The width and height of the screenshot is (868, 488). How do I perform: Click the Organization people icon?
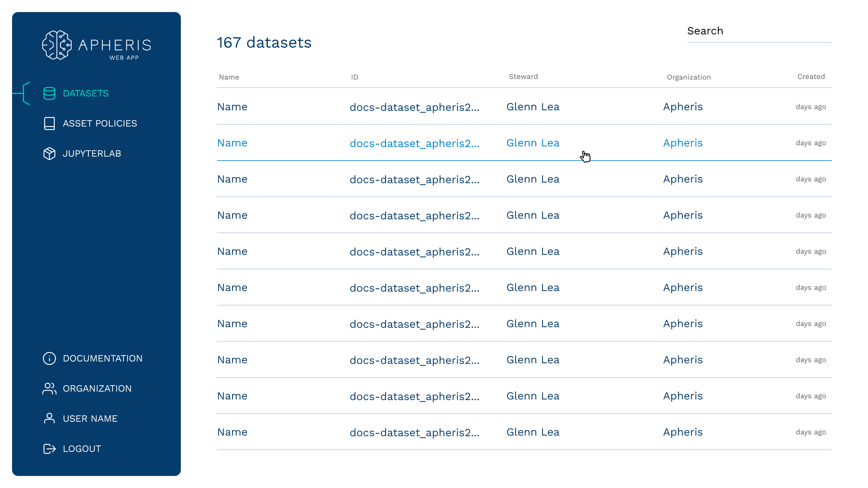point(49,388)
